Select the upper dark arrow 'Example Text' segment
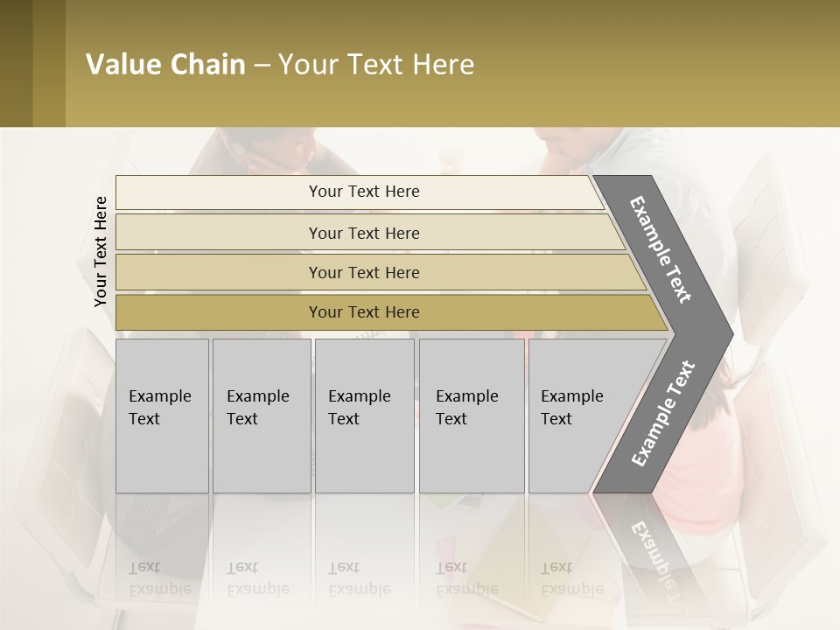This screenshot has width=840, height=630. click(662, 249)
